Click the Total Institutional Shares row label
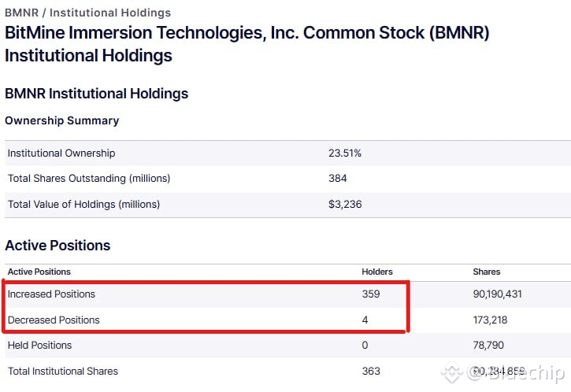 click(x=63, y=371)
